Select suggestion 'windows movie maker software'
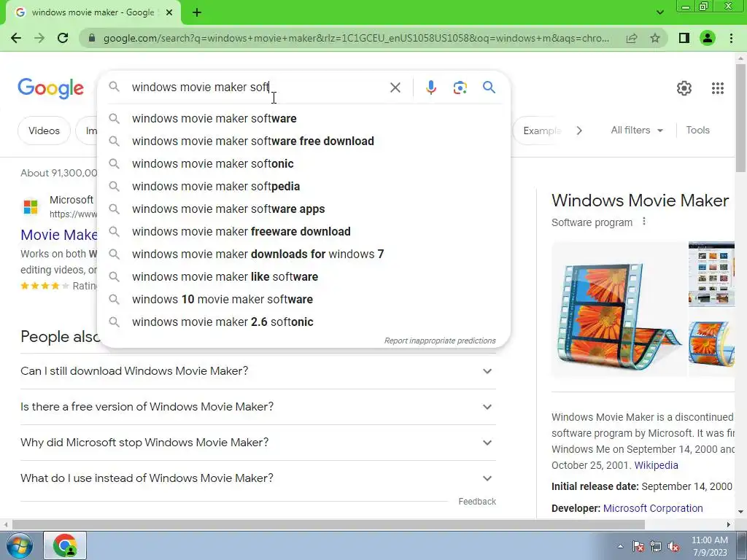 click(x=303, y=119)
